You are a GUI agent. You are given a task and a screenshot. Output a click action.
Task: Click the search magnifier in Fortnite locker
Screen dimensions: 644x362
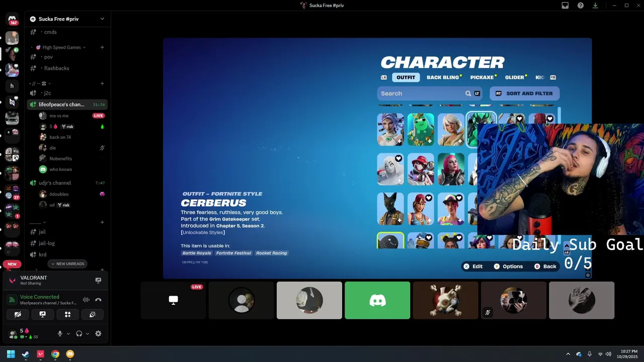(x=468, y=94)
